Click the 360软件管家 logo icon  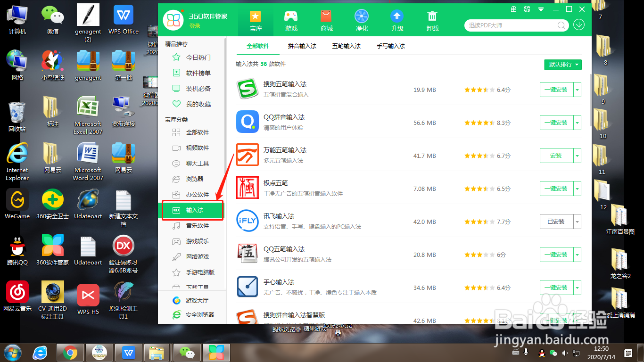(173, 20)
